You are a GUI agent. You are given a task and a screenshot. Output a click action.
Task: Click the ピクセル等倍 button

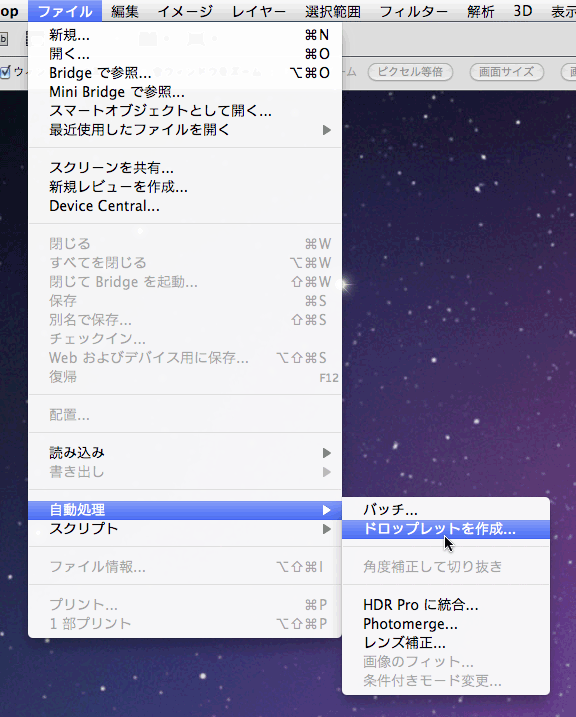tap(410, 72)
